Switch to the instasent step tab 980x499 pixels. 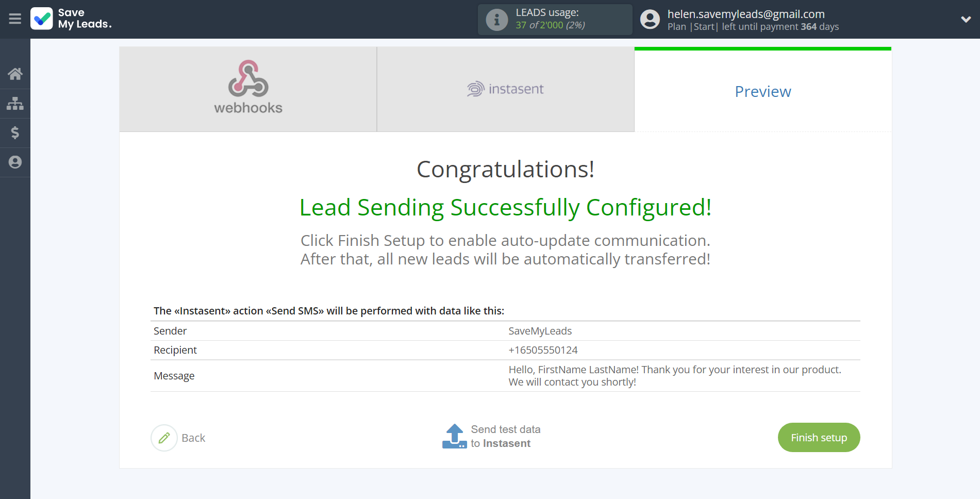coord(506,89)
